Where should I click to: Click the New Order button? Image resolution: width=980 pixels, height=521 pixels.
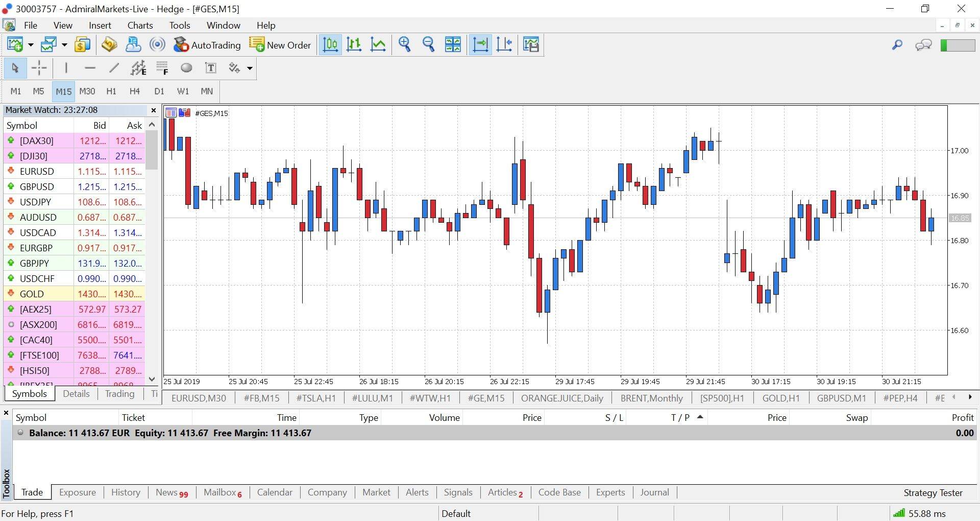280,45
